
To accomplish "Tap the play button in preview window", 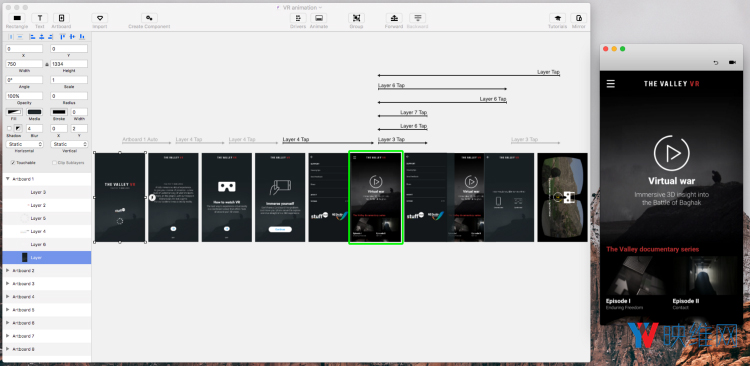I will pyautogui.click(x=672, y=153).
